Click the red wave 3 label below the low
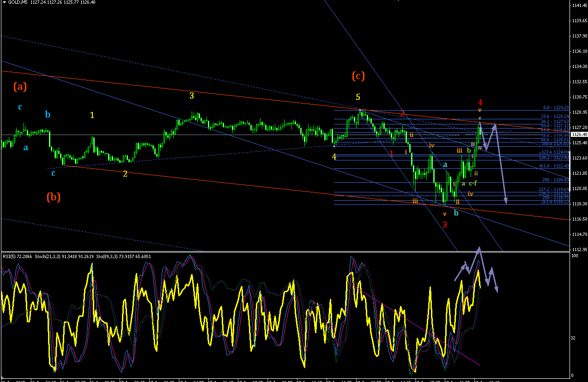588x382 pixels. (445, 224)
